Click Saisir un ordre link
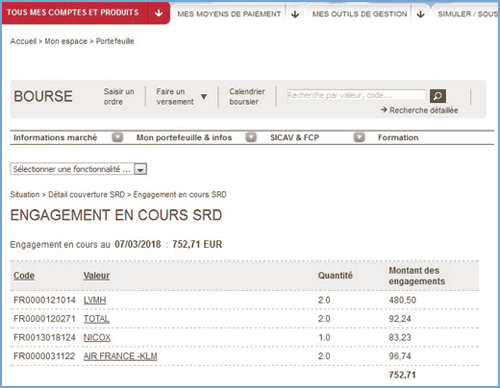 119,96
